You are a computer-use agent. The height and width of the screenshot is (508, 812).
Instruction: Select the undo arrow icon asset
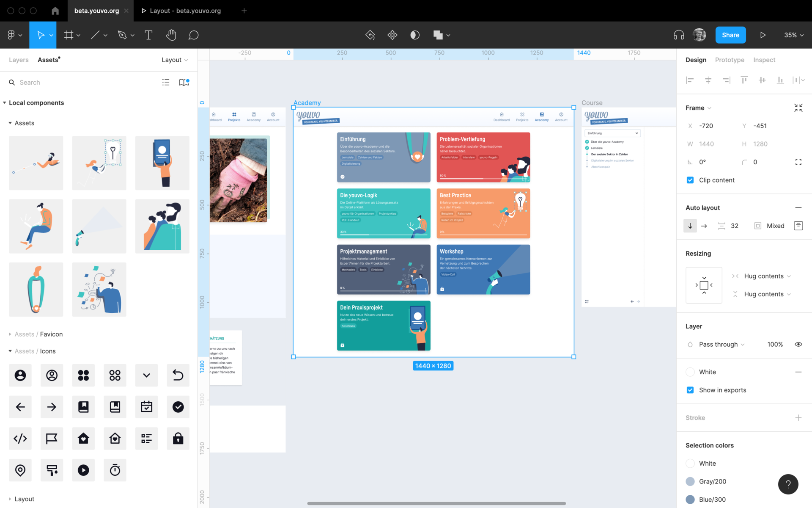178,375
